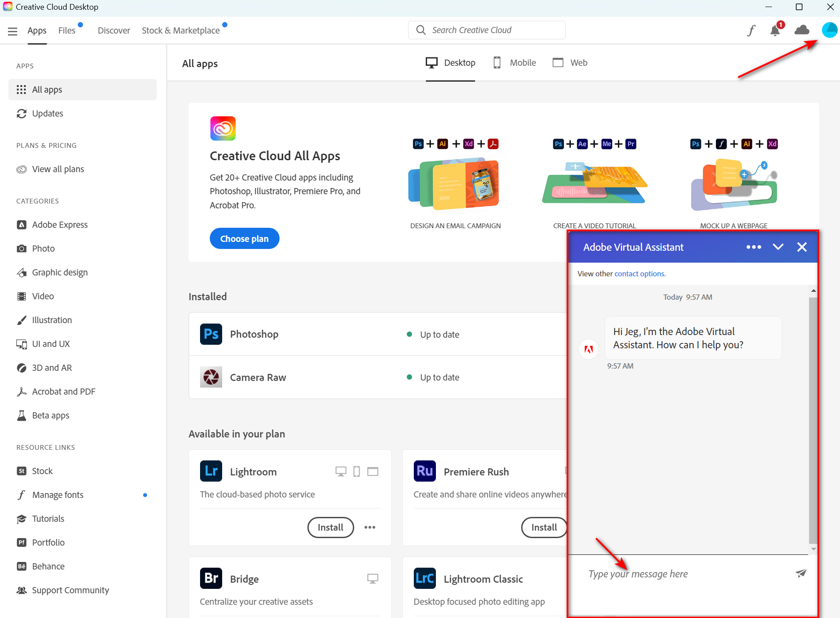Screen dimensions: 840x618
Task: Click Bridge desktop availability icon
Action: pos(373,579)
